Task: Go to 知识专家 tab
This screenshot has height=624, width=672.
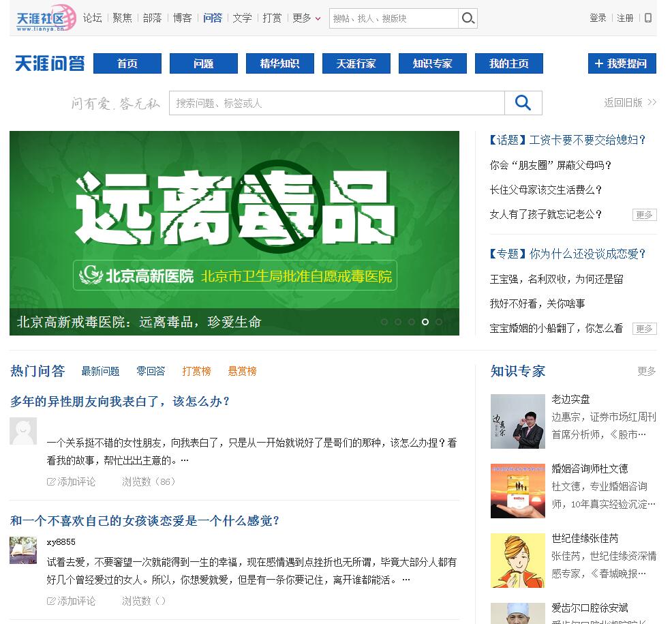Action: [x=432, y=63]
